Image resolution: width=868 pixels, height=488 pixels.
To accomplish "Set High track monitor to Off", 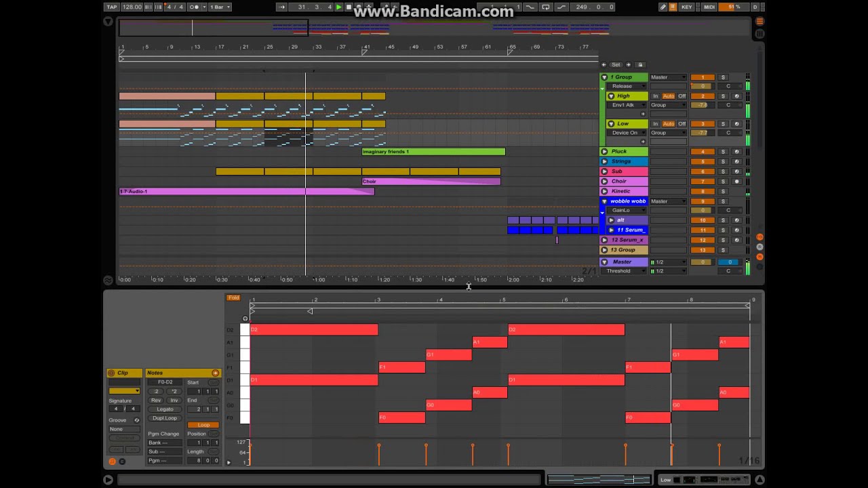I will pyautogui.click(x=682, y=96).
